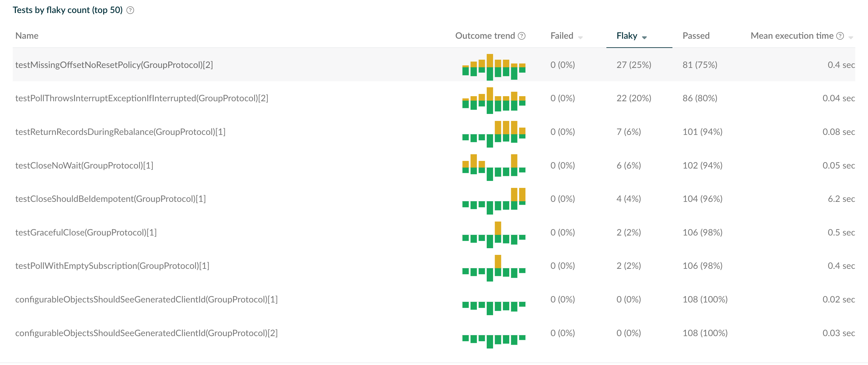Open configurableObjectsShouldSeeGeneratedClientId(GroupProtocol)[2] test

coord(147,333)
